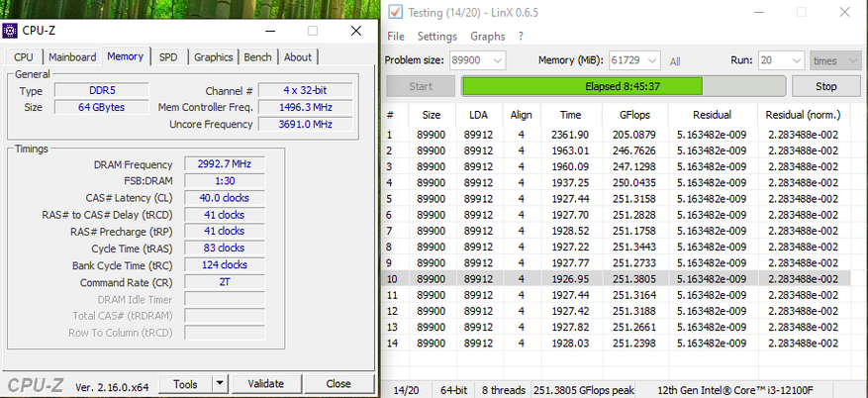Click the disabled Start button in LinX
The image size is (868, 398).
[421, 86]
